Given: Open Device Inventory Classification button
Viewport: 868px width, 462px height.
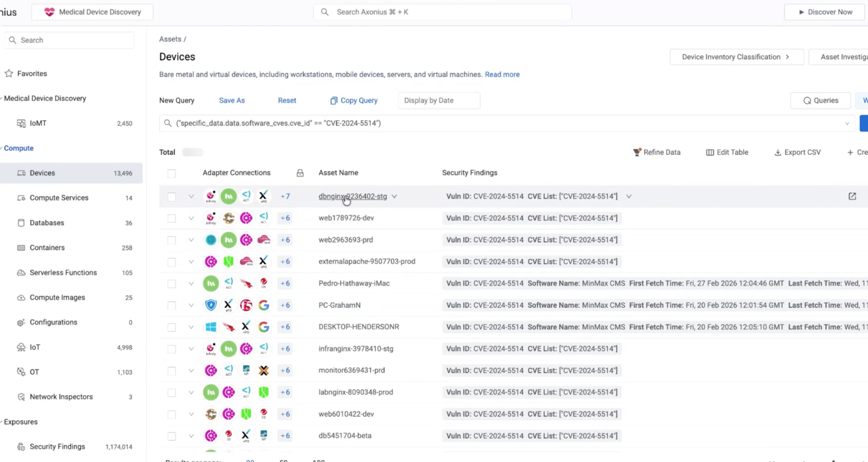Looking at the screenshot, I should (737, 57).
